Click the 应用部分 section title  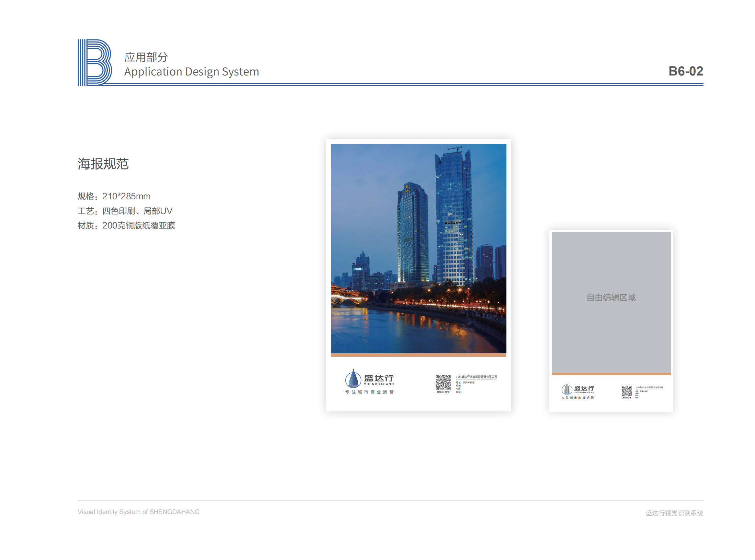[146, 57]
